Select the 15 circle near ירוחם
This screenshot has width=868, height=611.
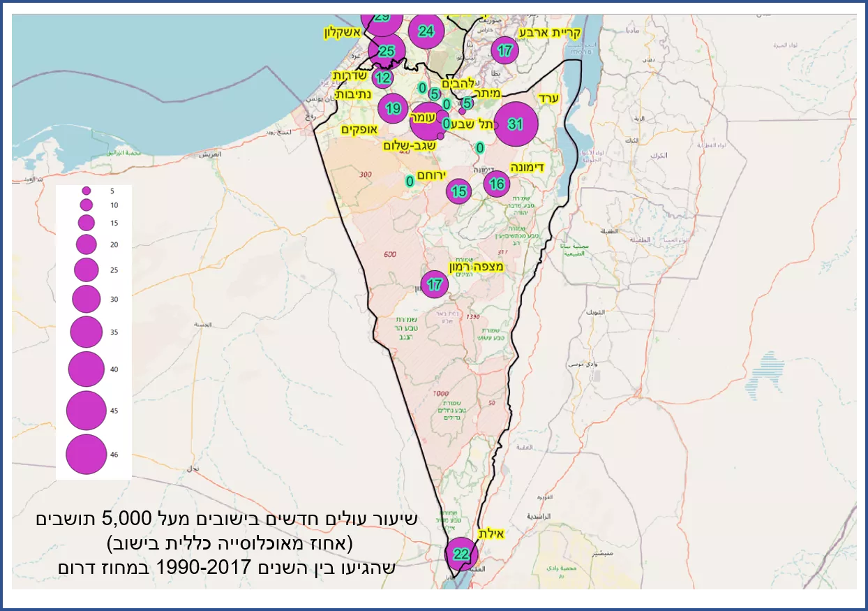pyautogui.click(x=458, y=191)
